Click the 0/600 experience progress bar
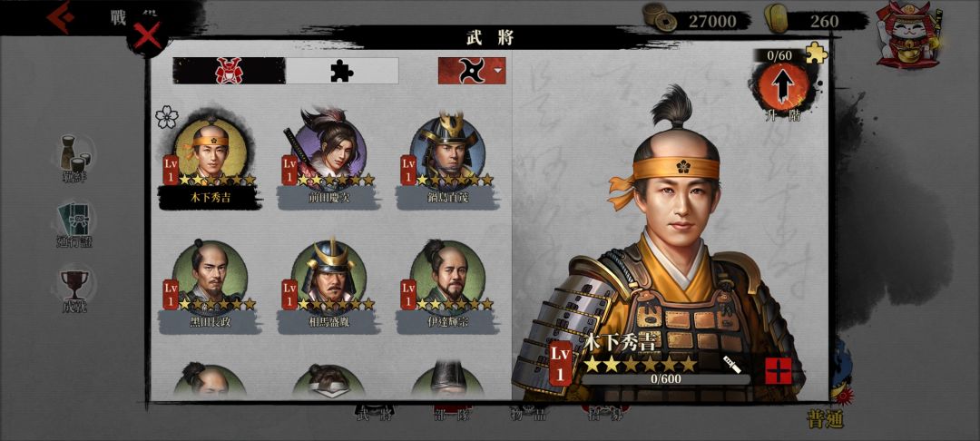 [x=666, y=378]
